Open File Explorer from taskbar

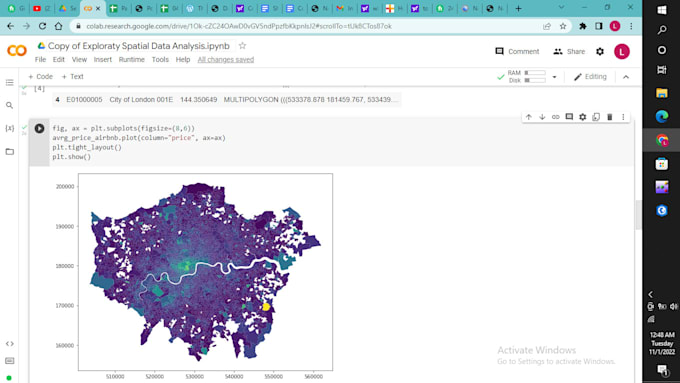[662, 93]
